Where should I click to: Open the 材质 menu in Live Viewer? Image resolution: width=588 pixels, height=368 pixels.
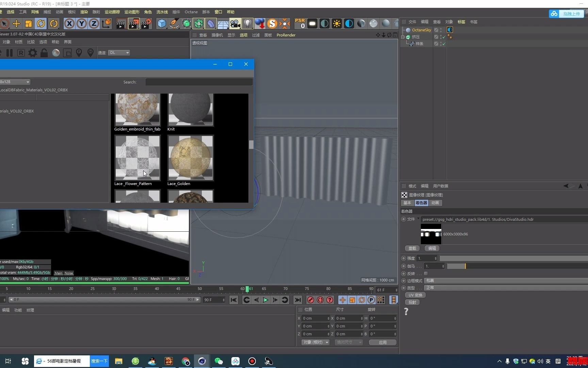coord(19,42)
